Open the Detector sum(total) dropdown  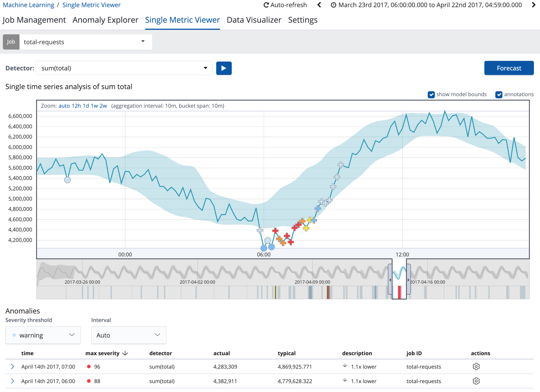[x=124, y=68]
